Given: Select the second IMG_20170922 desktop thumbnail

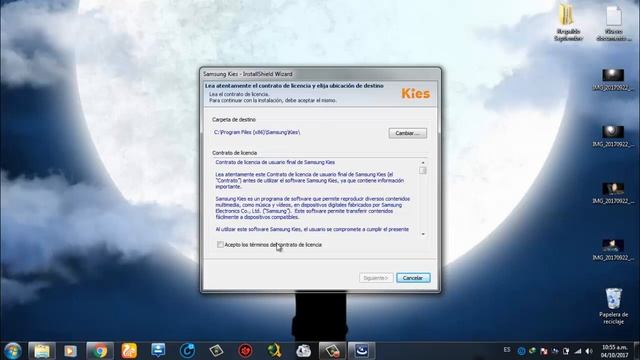Looking at the screenshot, I should pyautogui.click(x=613, y=137).
